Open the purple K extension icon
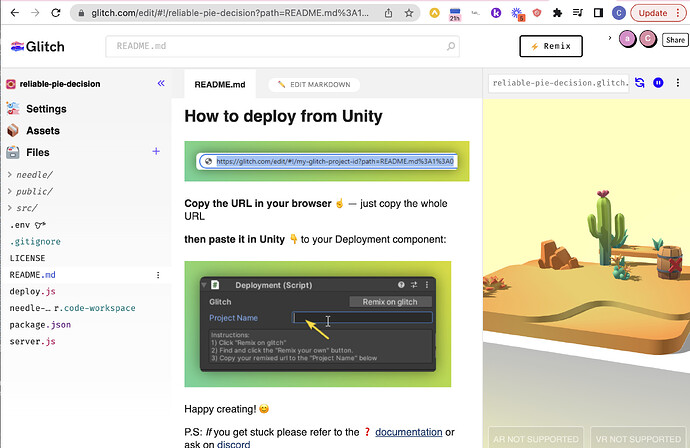690x448 pixels. click(496, 13)
